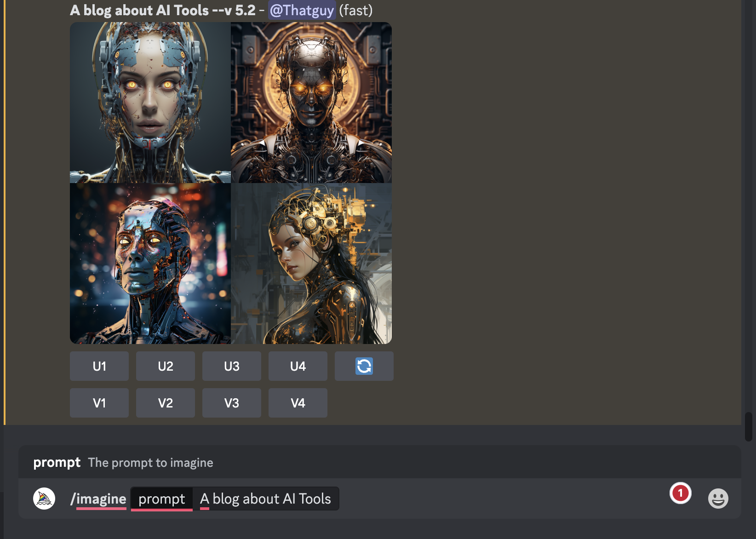Click the '(fast)' mode label
The image size is (756, 539).
(x=356, y=10)
